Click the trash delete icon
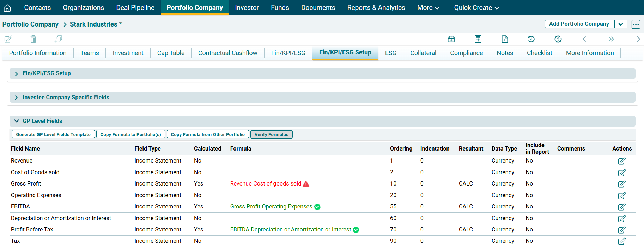The width and height of the screenshot is (644, 247). click(33, 39)
